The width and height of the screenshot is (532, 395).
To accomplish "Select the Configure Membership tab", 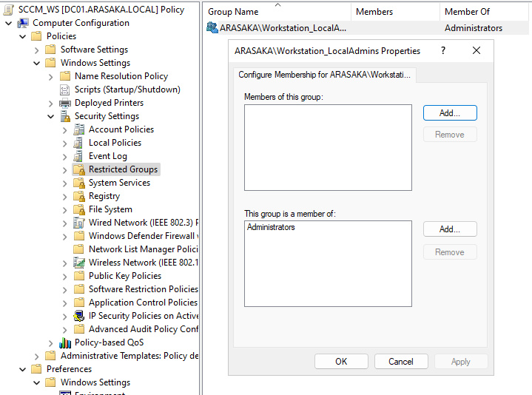I will click(325, 75).
